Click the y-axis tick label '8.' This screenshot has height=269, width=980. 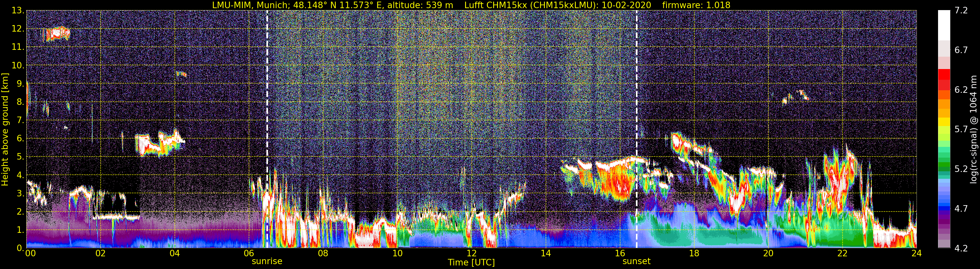coord(20,102)
